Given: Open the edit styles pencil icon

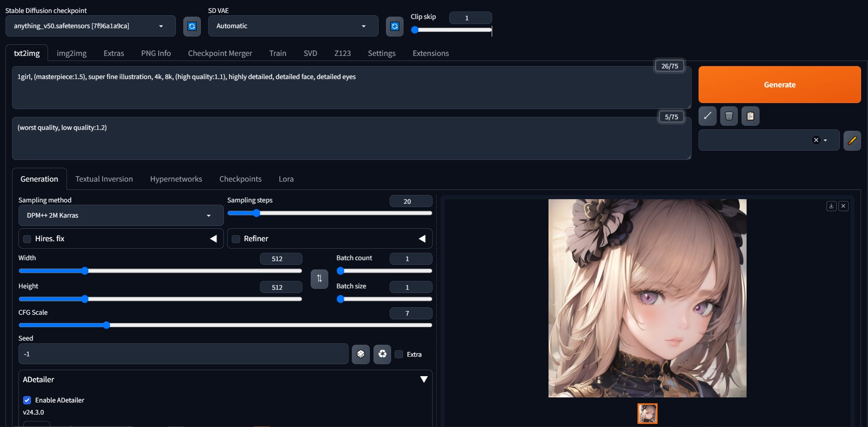Looking at the screenshot, I should pos(852,140).
